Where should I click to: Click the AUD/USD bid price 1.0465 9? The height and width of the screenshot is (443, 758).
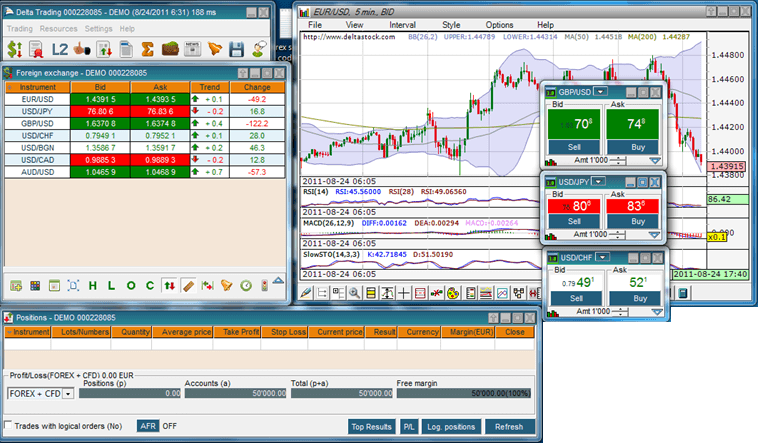100,172
